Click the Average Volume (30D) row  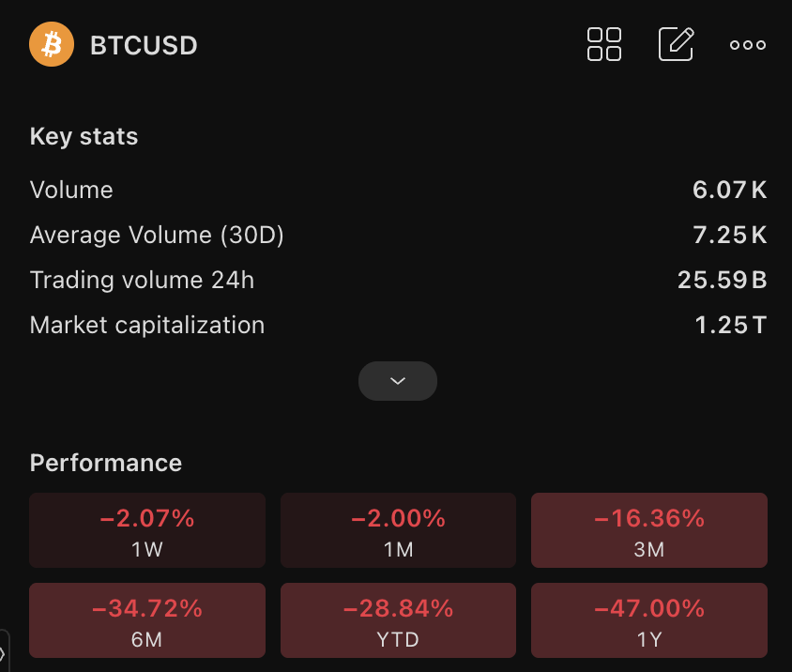tap(398, 235)
